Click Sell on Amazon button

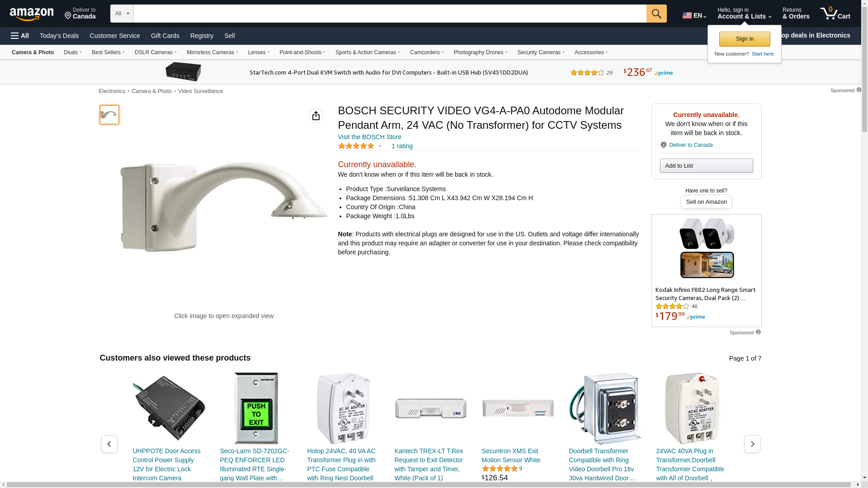point(706,202)
